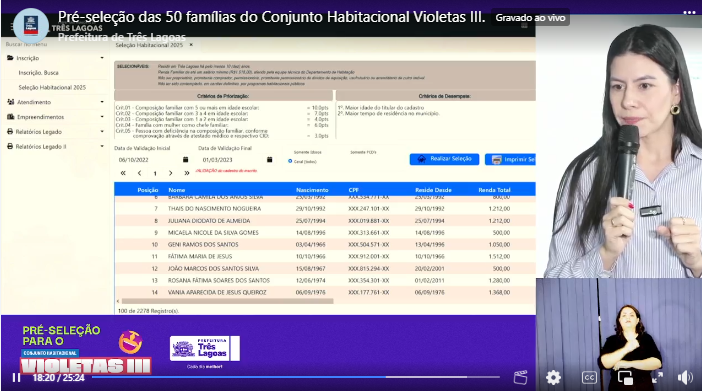Select row MICAELA NICOLE DA SILVA GOMES

[325, 232]
